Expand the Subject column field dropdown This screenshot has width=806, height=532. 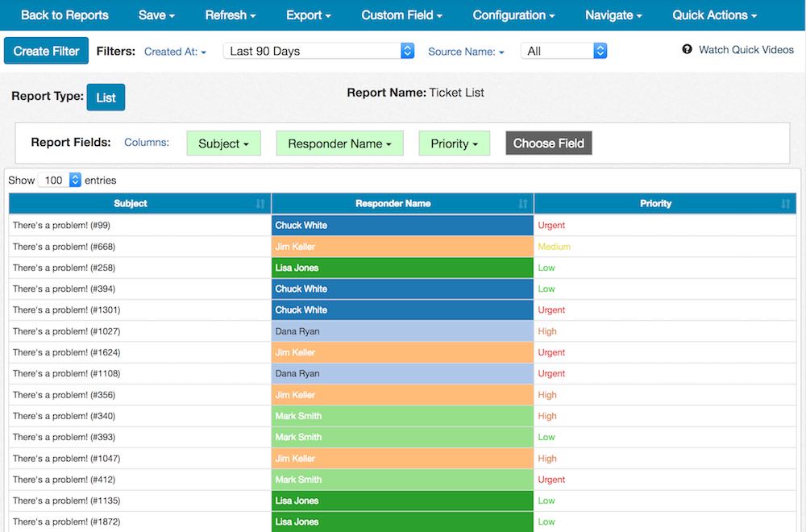[x=223, y=143]
